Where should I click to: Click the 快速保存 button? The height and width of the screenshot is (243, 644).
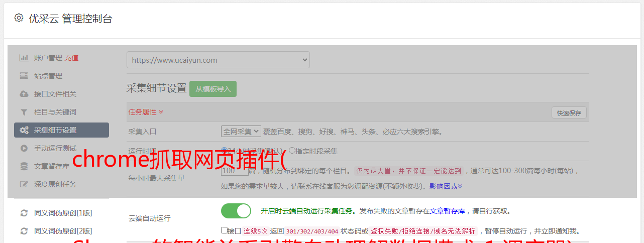[569, 113]
